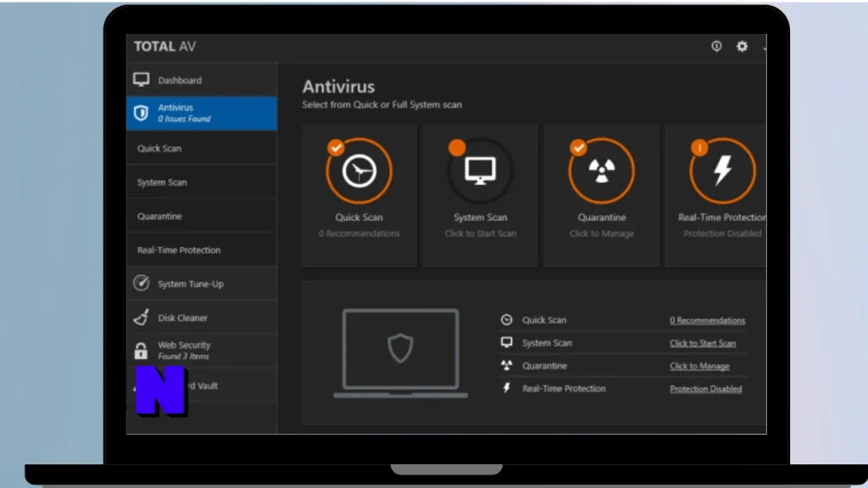Click the TOTAL AV logo
This screenshot has width=868, height=488.
164,47
